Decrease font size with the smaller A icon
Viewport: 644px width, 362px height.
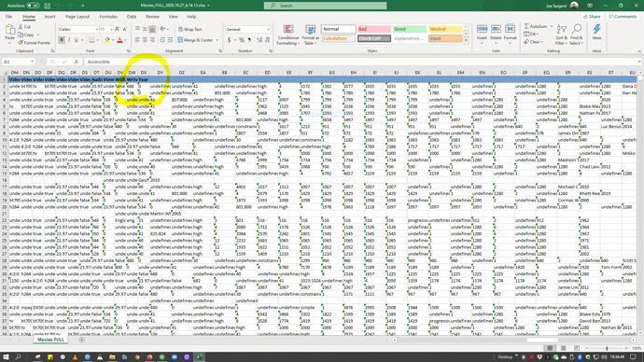125,29
